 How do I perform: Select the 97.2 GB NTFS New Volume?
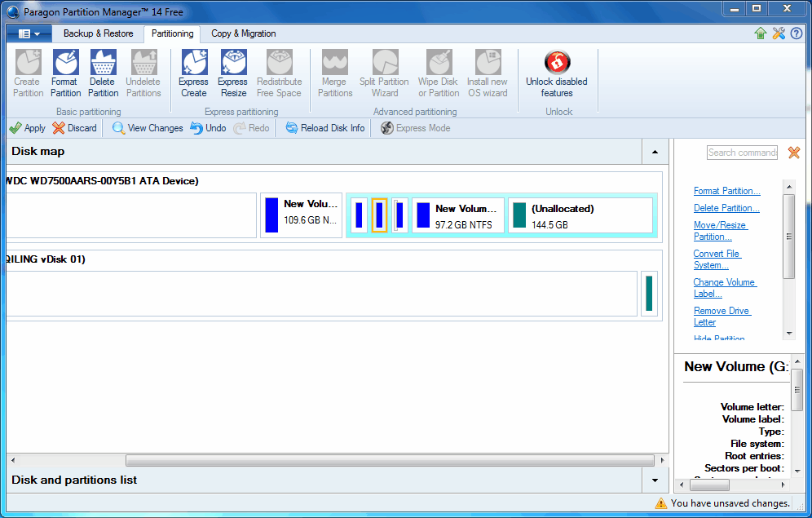[x=458, y=215]
